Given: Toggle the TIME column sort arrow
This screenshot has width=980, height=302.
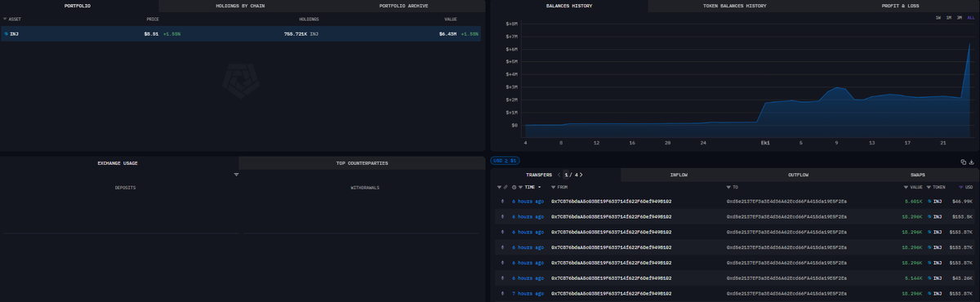Looking at the screenshot, I should [539, 187].
